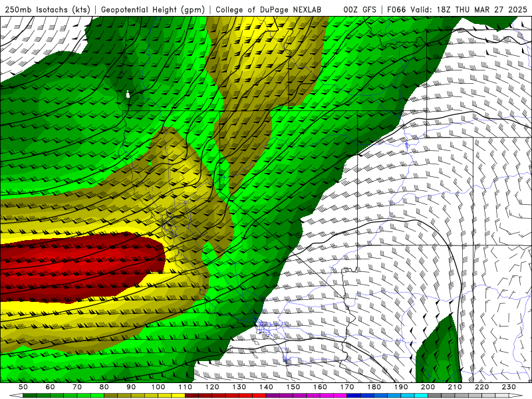Click the '00Z GFS' model run label
The width and height of the screenshot is (532, 399).
(x=360, y=9)
